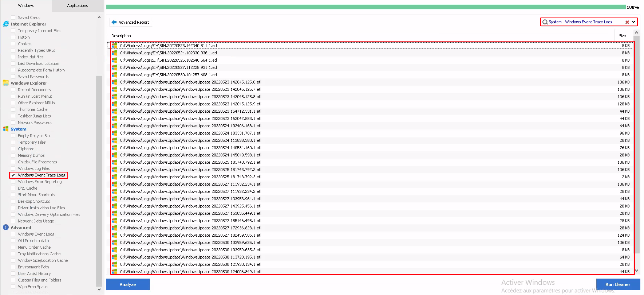Click the 76 KB size cell
Image resolution: width=644 pixels, height=295 pixels.
(x=625, y=148)
